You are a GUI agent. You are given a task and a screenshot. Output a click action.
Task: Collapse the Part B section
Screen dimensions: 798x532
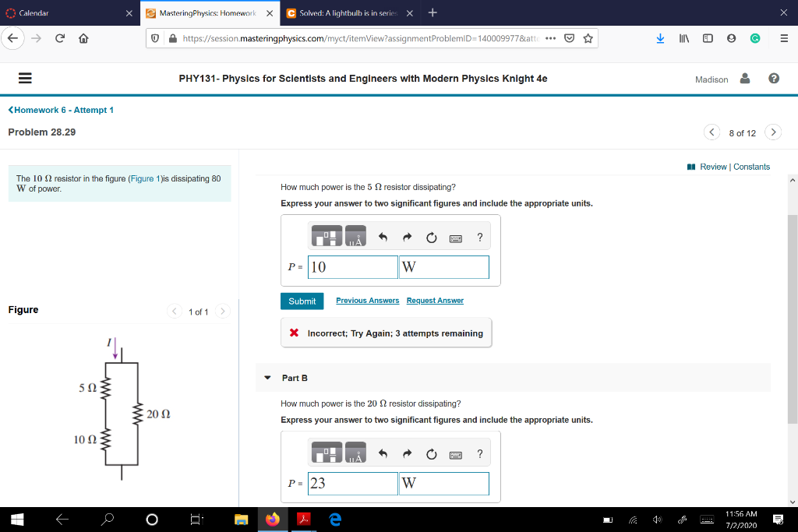pos(269,378)
